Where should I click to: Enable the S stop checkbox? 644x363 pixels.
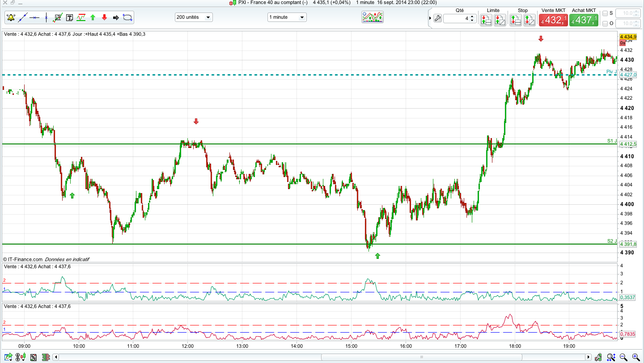click(605, 13)
